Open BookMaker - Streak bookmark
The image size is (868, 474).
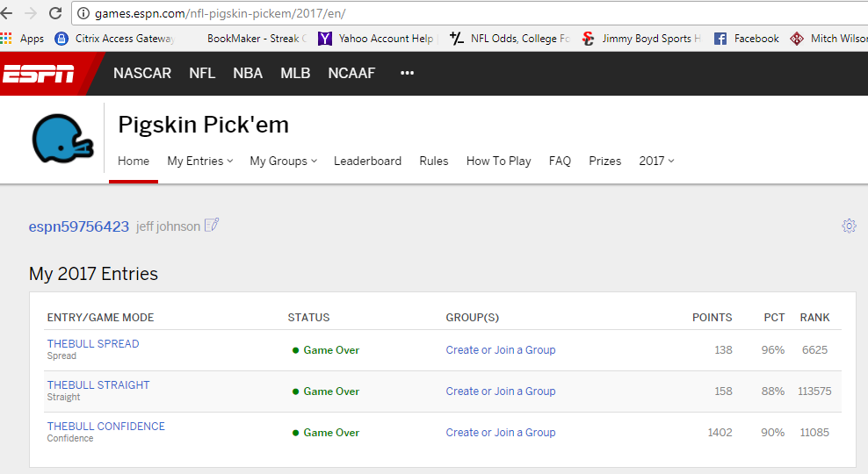coord(256,38)
